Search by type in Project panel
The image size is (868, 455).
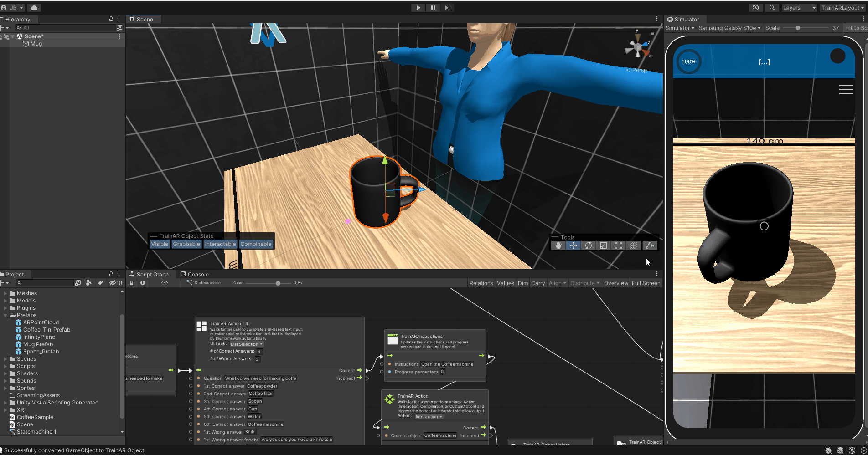click(89, 283)
